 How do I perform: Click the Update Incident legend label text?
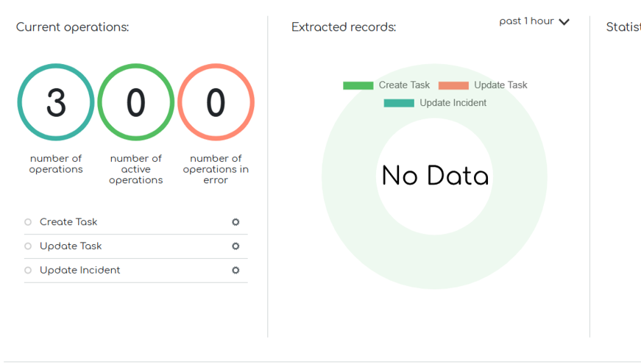pyautogui.click(x=453, y=103)
